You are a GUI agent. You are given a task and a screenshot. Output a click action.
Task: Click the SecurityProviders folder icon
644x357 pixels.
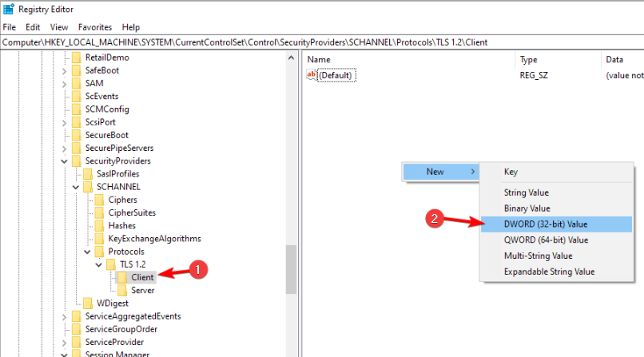tap(77, 161)
